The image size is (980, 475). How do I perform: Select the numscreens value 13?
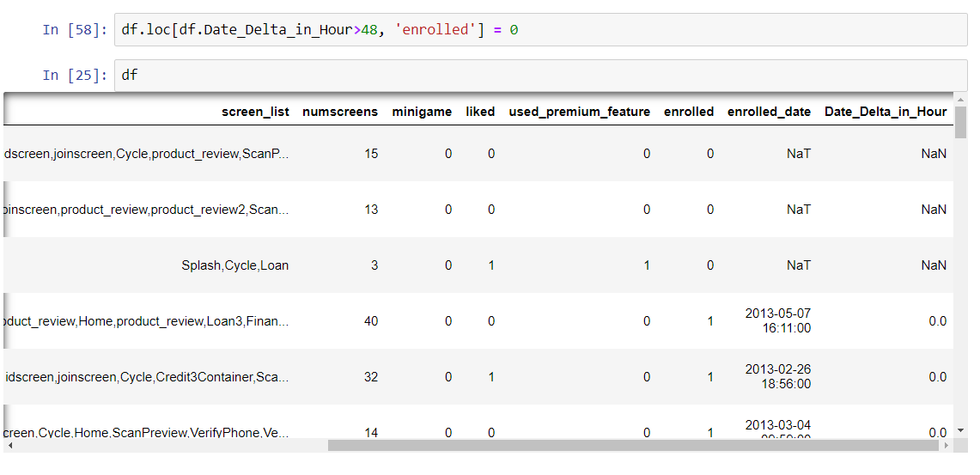371,210
